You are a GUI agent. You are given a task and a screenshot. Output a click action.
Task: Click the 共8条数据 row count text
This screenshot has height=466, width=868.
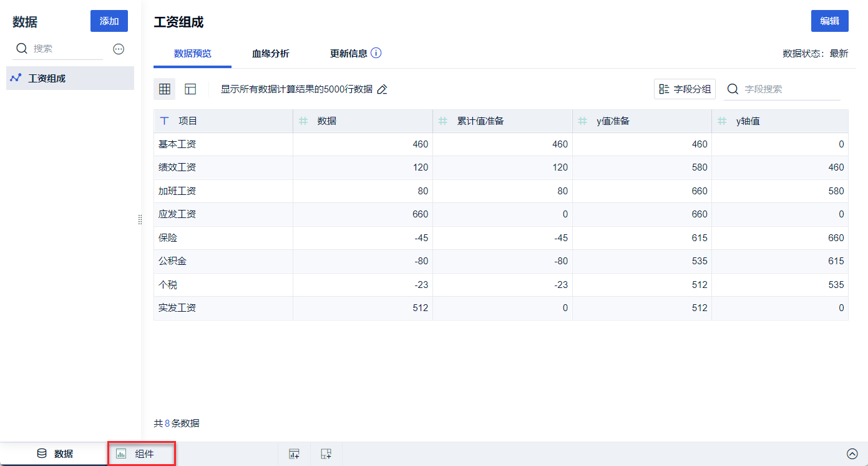177,424
